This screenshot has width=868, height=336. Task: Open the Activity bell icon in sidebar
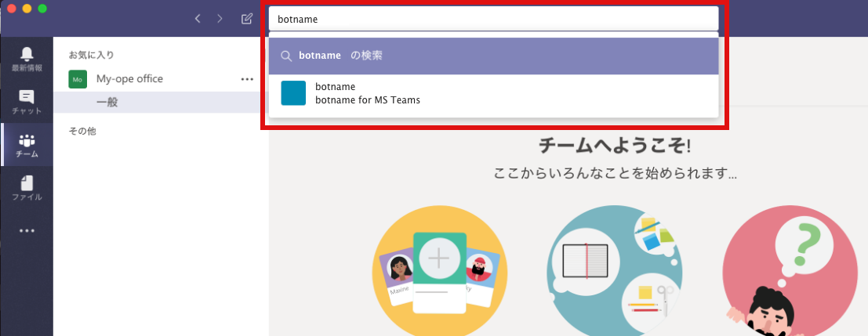pyautogui.click(x=27, y=59)
